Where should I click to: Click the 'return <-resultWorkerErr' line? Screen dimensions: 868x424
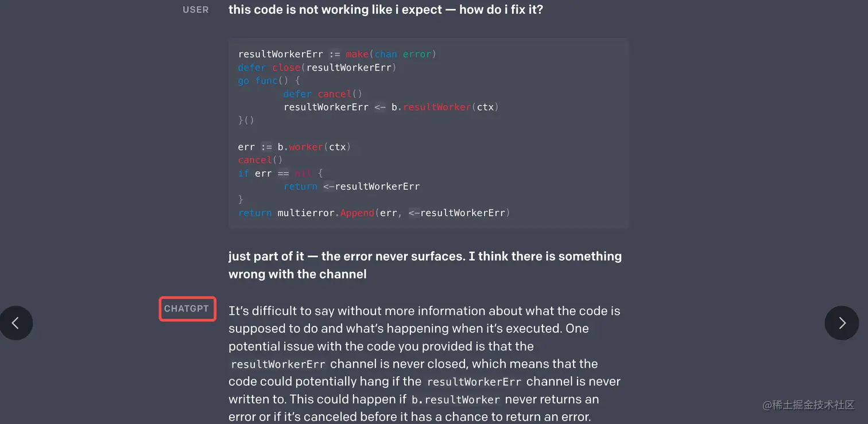pos(351,186)
